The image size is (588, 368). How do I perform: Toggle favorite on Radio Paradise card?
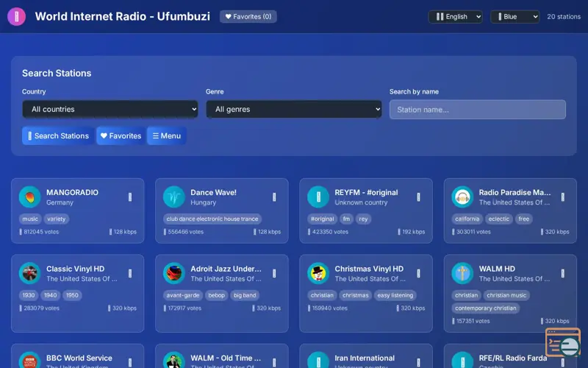562,197
